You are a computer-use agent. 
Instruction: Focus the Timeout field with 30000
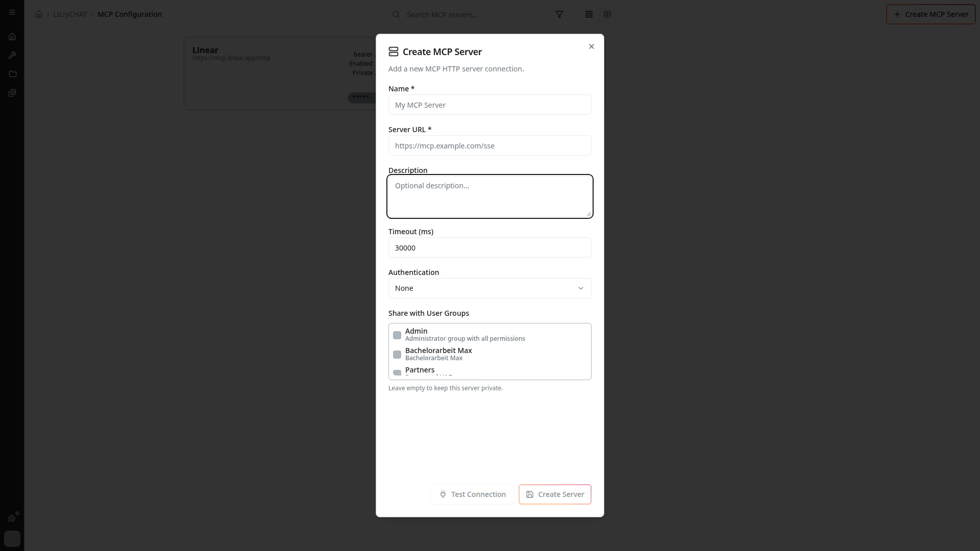pyautogui.click(x=490, y=247)
